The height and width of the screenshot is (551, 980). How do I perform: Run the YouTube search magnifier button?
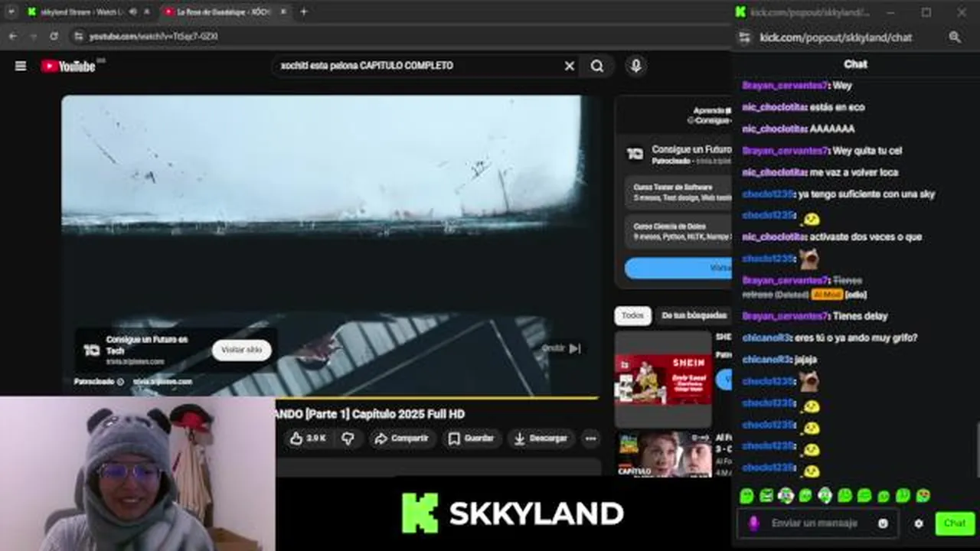point(597,66)
